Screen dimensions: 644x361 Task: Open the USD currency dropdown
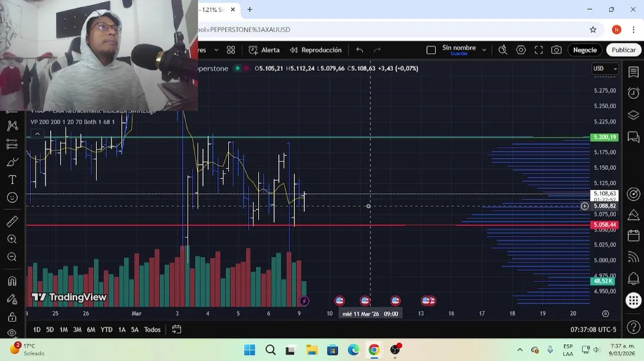point(605,69)
